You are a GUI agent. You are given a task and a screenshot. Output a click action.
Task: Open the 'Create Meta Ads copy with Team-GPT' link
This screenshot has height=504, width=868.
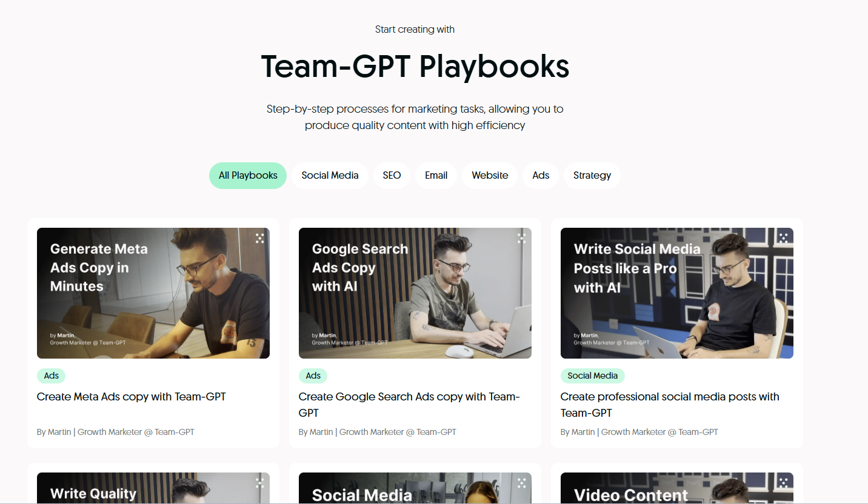132,397
